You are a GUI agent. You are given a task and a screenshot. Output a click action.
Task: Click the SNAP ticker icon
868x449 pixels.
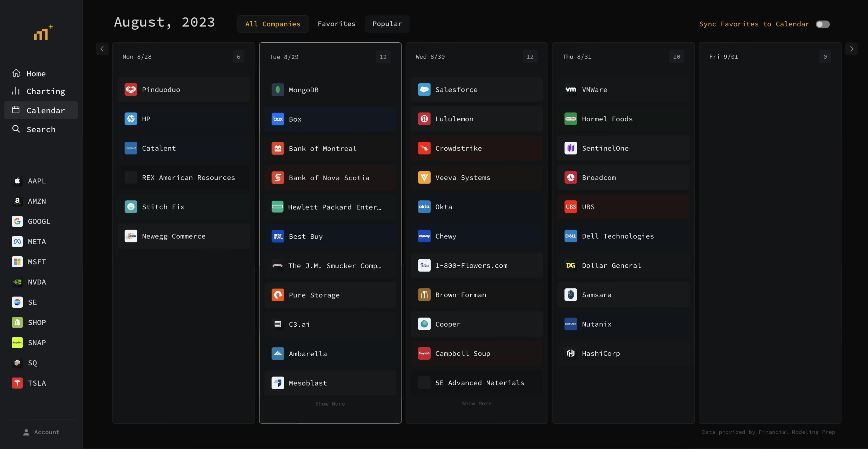pos(17,343)
